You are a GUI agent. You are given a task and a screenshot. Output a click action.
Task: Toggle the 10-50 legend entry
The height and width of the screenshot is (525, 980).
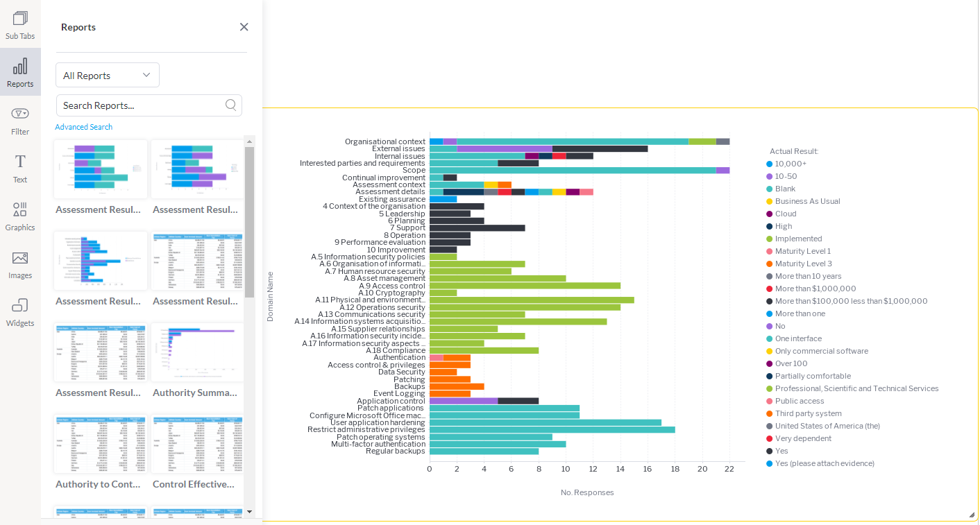click(x=780, y=176)
